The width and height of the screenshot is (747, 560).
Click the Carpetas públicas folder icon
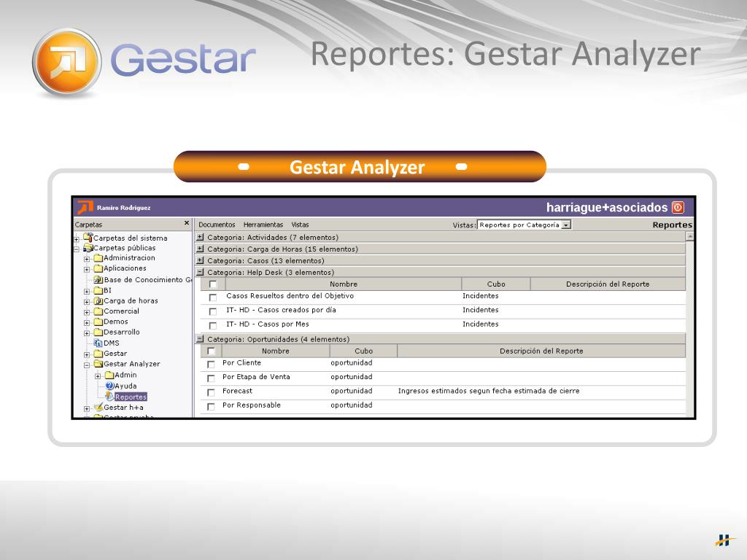88,248
